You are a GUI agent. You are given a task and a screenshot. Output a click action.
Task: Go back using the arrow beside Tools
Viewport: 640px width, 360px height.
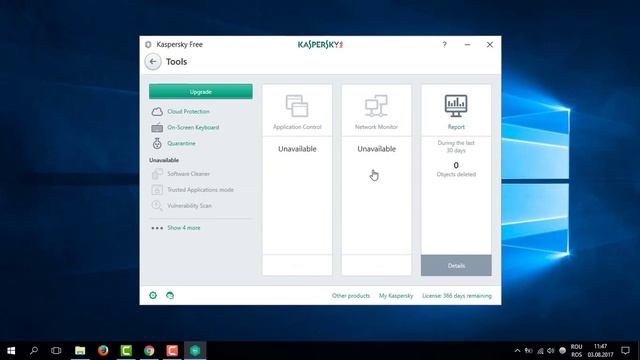point(153,62)
